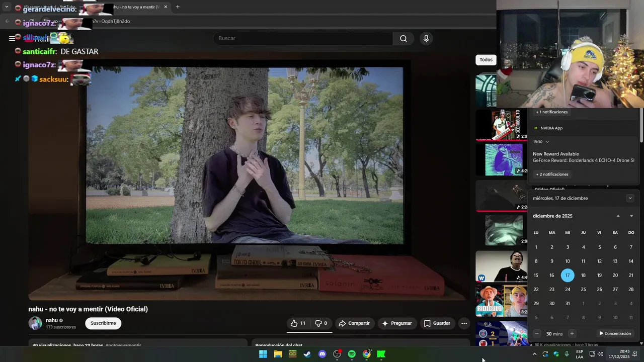Open the keytar player video thumbnail
644x362 pixels.
tap(502, 125)
